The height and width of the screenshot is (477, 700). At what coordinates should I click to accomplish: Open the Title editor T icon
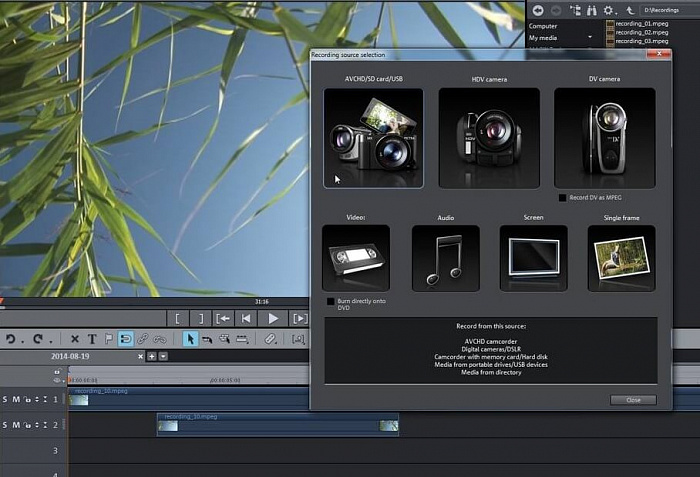click(x=92, y=339)
